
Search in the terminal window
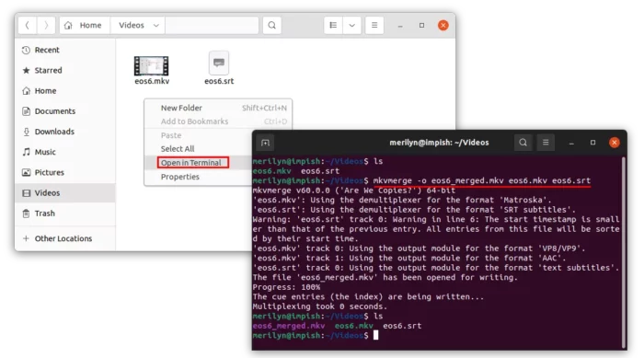523,143
